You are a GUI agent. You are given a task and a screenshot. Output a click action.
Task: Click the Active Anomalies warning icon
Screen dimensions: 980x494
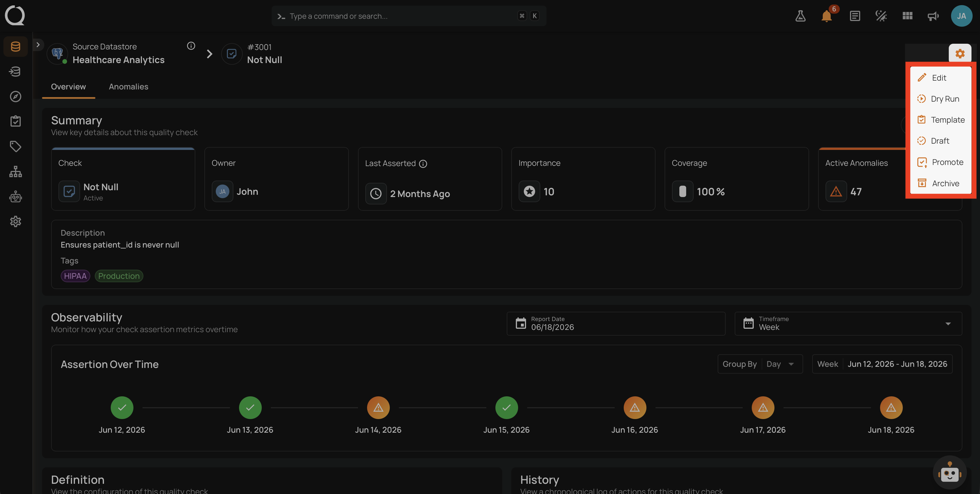pyautogui.click(x=836, y=191)
